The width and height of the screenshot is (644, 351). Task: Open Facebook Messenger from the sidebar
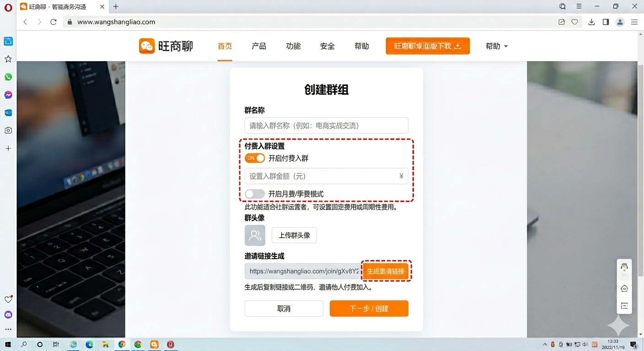point(8,95)
